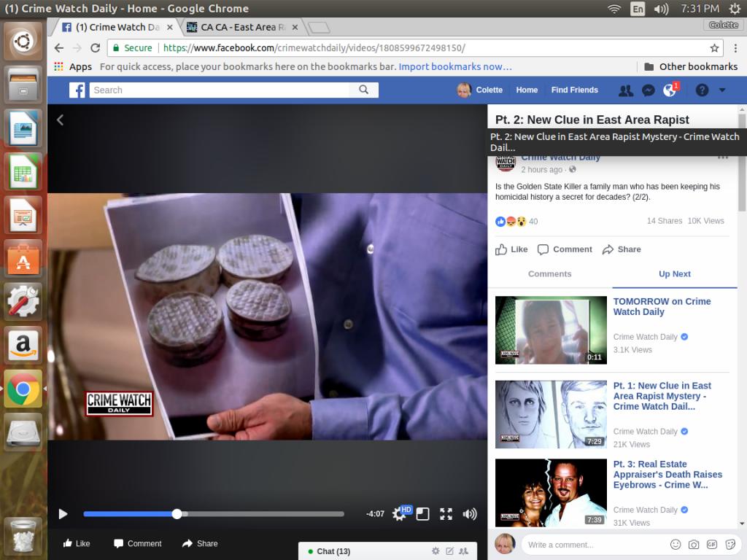The image size is (747, 560).
Task: Open the chat options gear menu
Action: pyautogui.click(x=436, y=551)
